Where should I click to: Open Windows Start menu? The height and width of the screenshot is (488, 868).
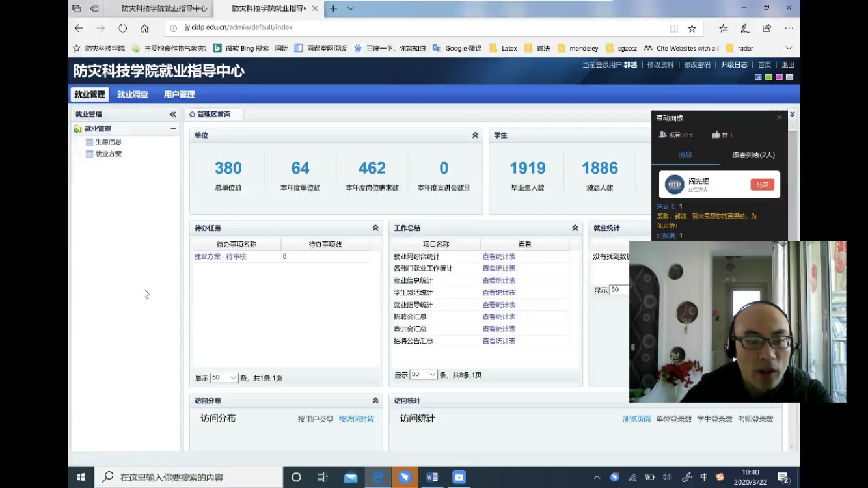point(81,477)
